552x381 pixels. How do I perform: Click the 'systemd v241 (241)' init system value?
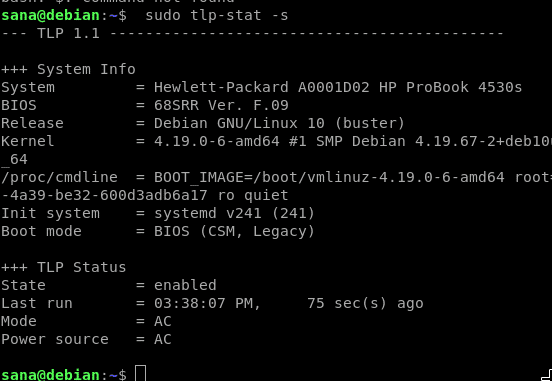(234, 213)
